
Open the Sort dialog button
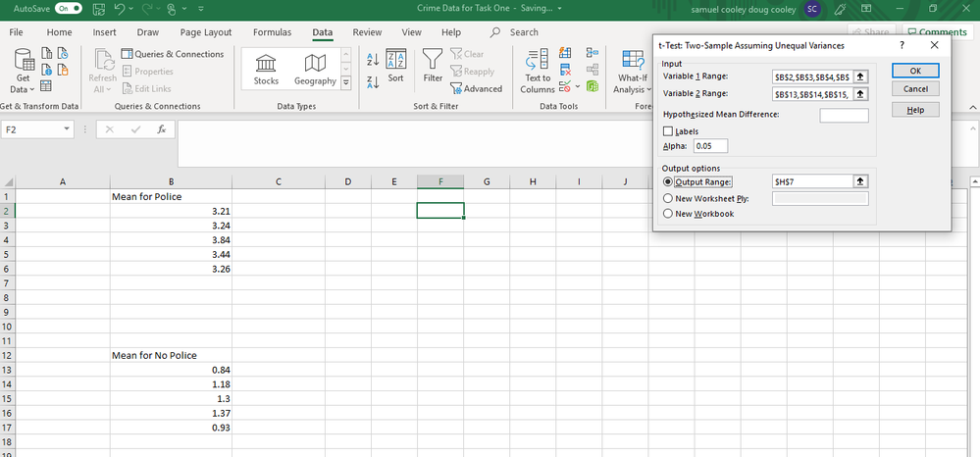(x=395, y=66)
